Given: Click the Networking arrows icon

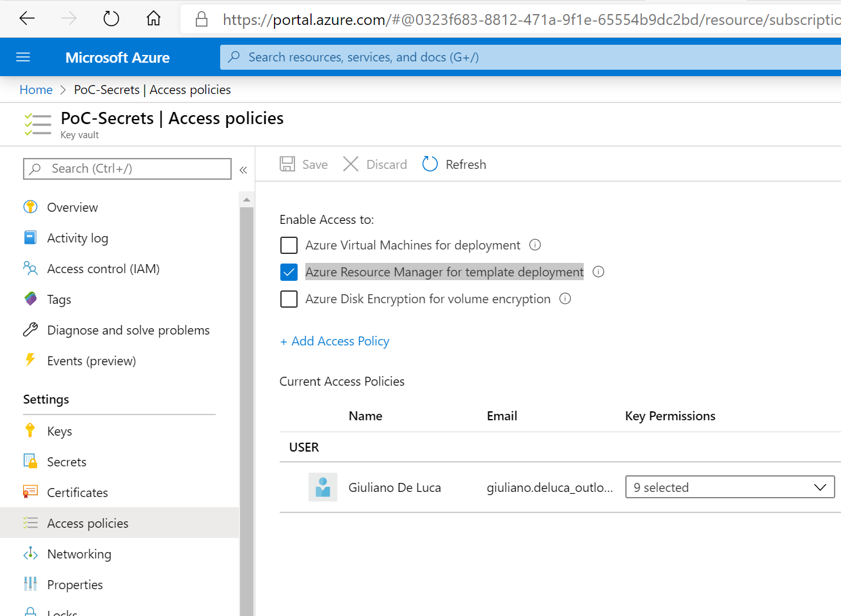Looking at the screenshot, I should pyautogui.click(x=30, y=553).
